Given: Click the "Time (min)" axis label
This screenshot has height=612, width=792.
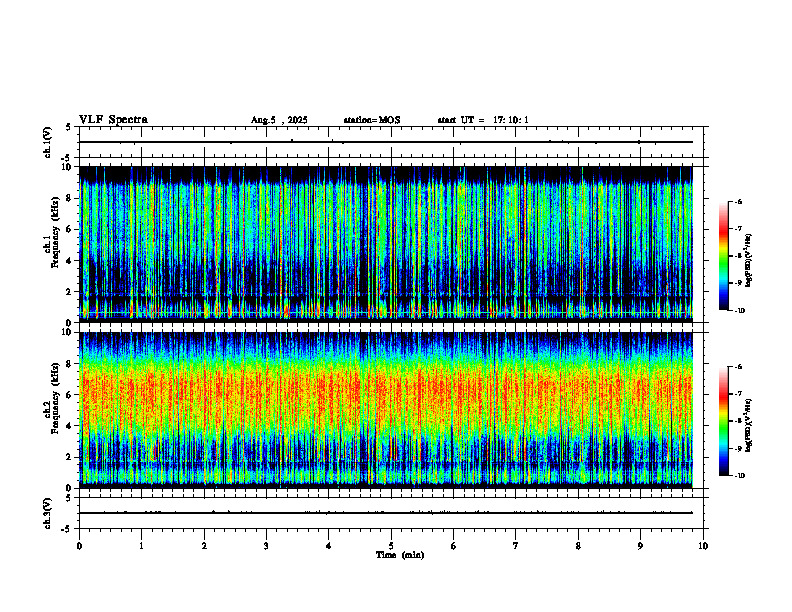Looking at the screenshot, I should [x=400, y=555].
